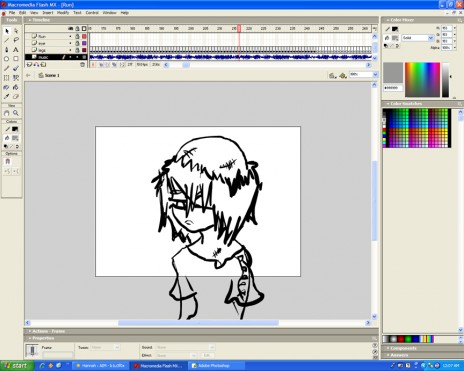The height and width of the screenshot is (371, 464).
Task: Toggle lock on the Run layer
Action: pyautogui.click(x=77, y=36)
